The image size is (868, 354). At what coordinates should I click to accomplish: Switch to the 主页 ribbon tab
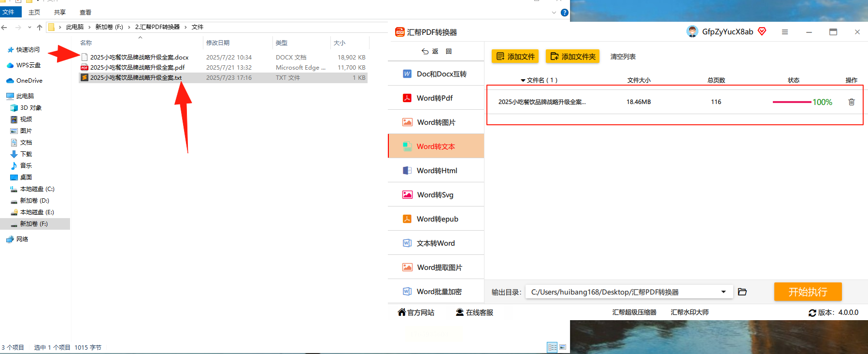tap(34, 12)
